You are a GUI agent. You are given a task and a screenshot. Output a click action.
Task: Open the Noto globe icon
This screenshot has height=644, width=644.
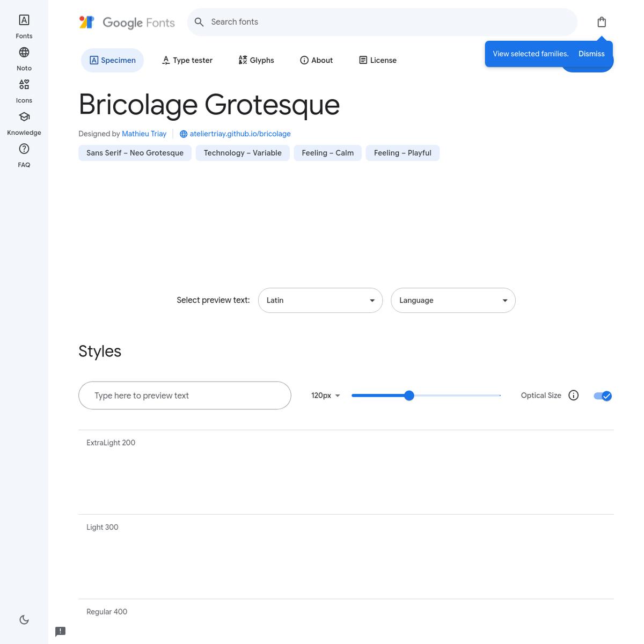(24, 53)
